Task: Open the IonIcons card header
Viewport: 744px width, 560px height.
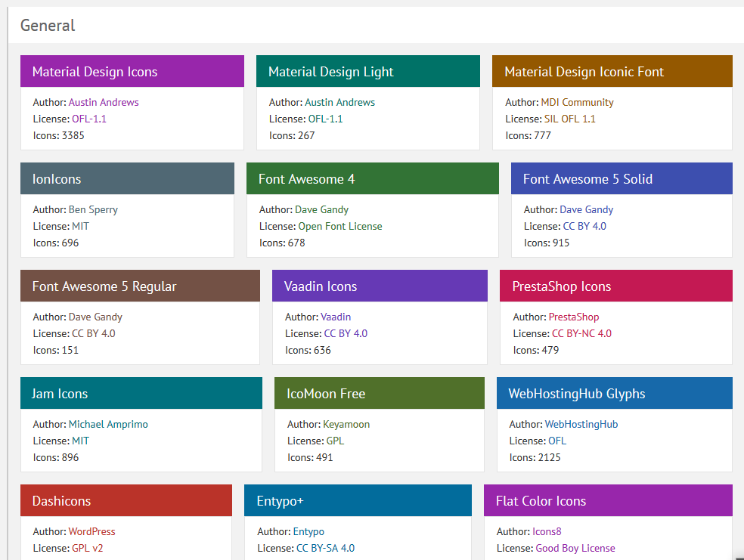Action: [127, 178]
